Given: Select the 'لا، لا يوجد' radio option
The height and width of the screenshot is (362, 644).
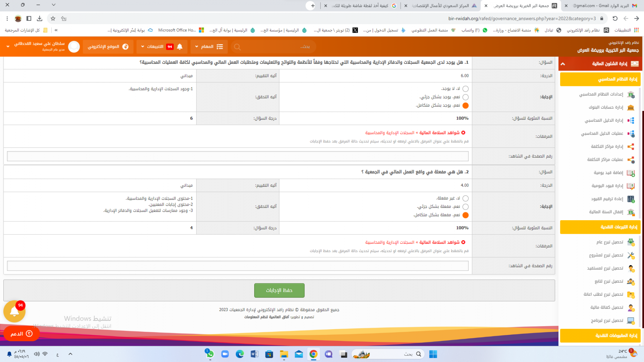Looking at the screenshot, I should [465, 89].
